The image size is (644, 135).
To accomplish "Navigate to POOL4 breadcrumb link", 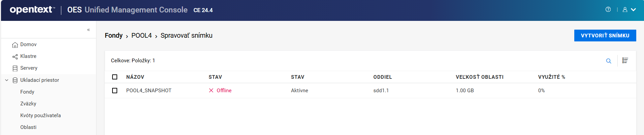I will [141, 36].
